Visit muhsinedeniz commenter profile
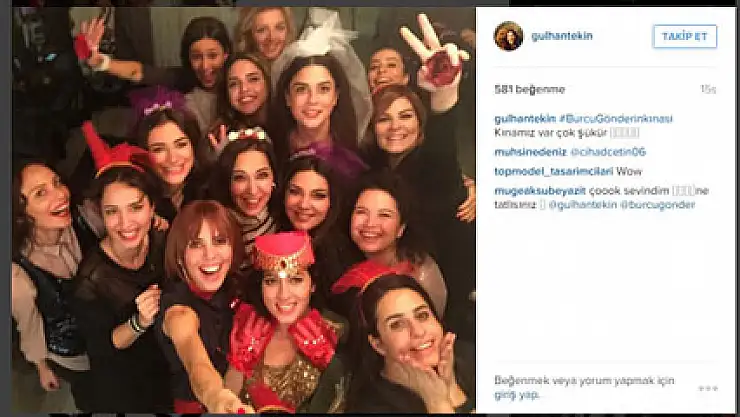The height and width of the screenshot is (417, 740). (530, 152)
